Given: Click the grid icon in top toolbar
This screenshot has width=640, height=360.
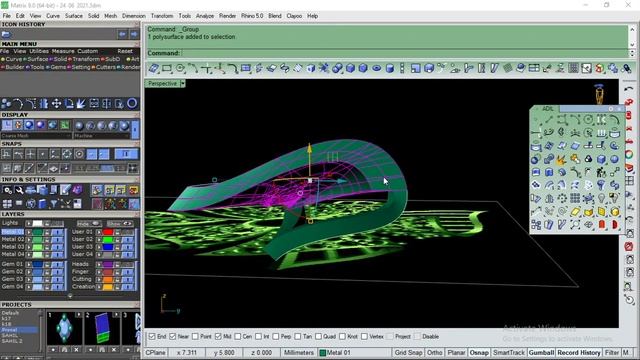Looking at the screenshot, I should 573,68.
